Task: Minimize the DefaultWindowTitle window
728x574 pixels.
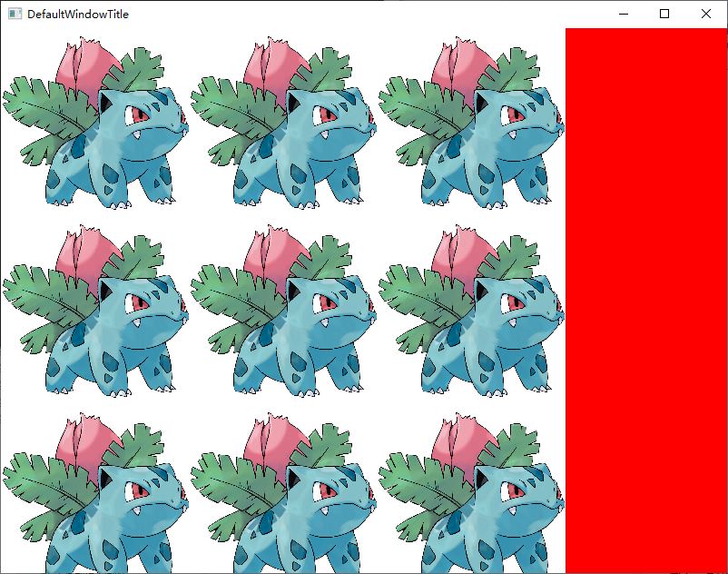Action: [x=624, y=14]
